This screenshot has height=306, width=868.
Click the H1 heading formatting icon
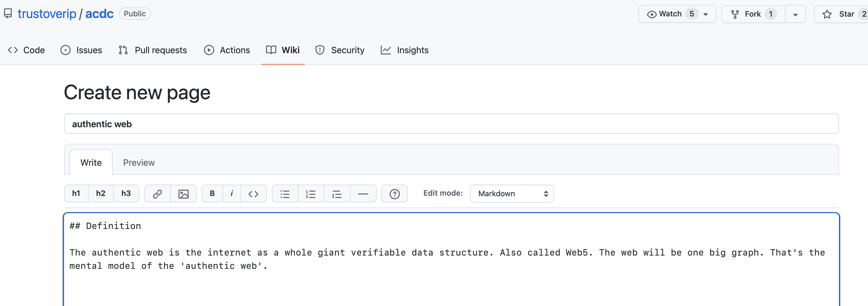click(x=76, y=193)
